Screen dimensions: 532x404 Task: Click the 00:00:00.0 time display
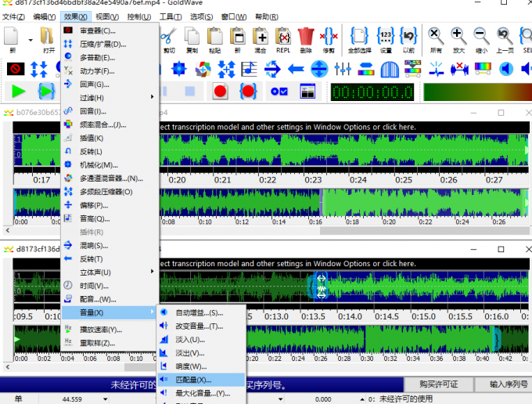click(372, 92)
